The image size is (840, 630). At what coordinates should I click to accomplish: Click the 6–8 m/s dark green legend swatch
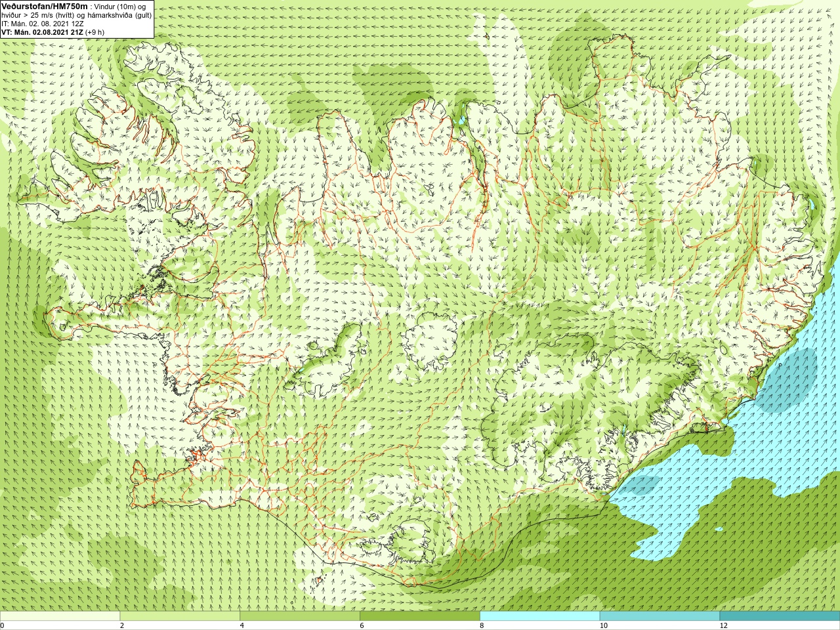coord(420,616)
